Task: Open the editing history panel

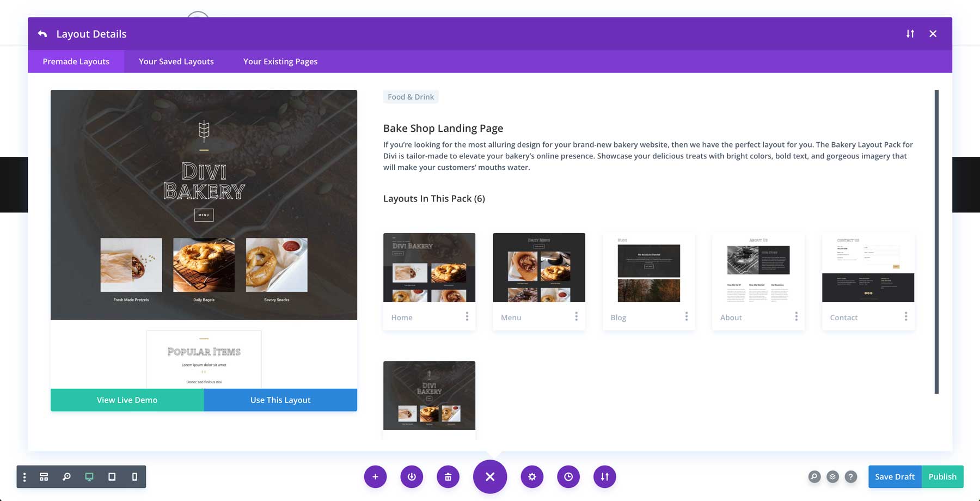Action: pos(568,476)
